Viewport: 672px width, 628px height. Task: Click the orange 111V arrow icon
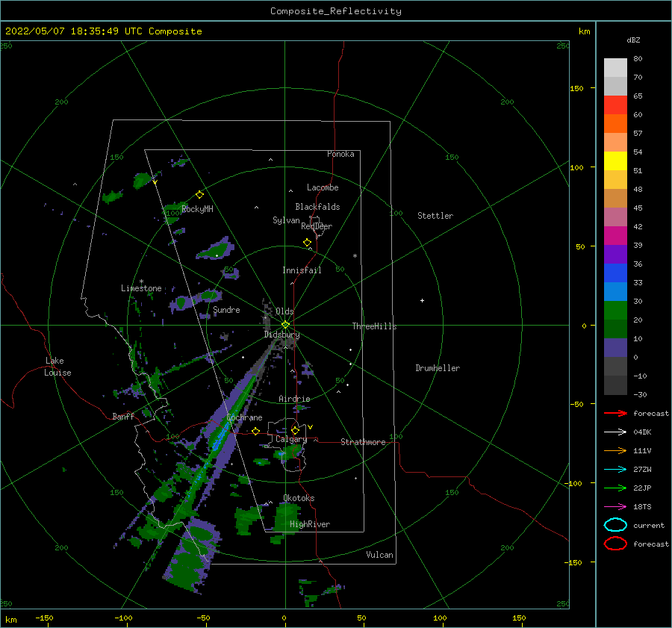click(x=615, y=450)
